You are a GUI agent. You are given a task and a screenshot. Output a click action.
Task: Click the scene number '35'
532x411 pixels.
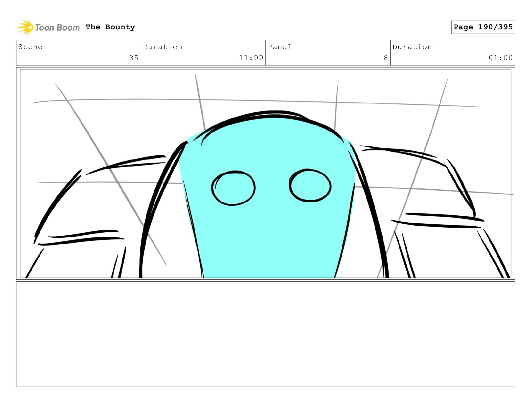[134, 58]
